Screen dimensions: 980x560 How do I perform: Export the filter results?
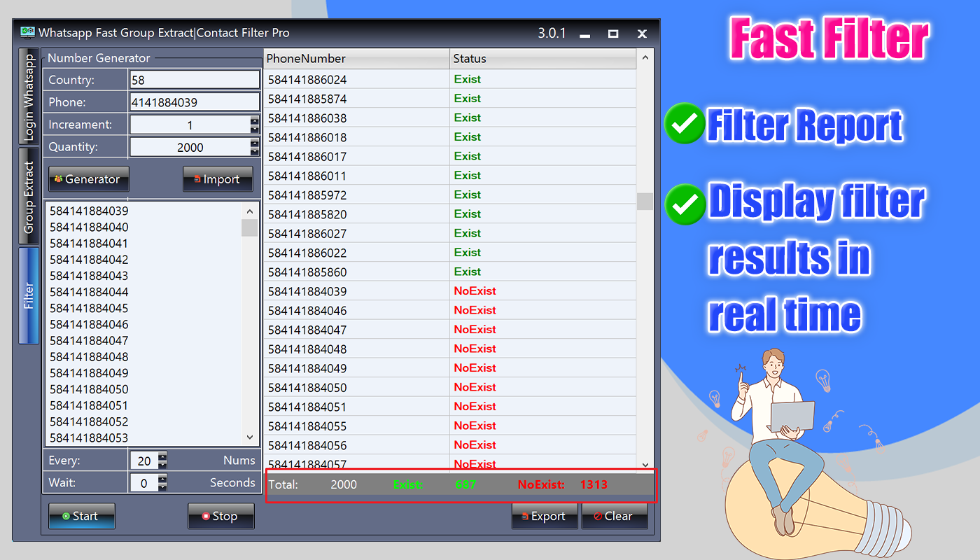(x=545, y=516)
